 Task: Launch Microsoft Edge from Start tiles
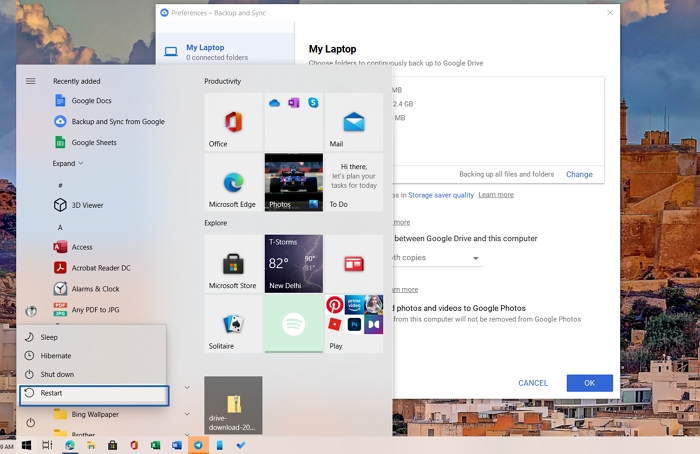[x=233, y=182]
